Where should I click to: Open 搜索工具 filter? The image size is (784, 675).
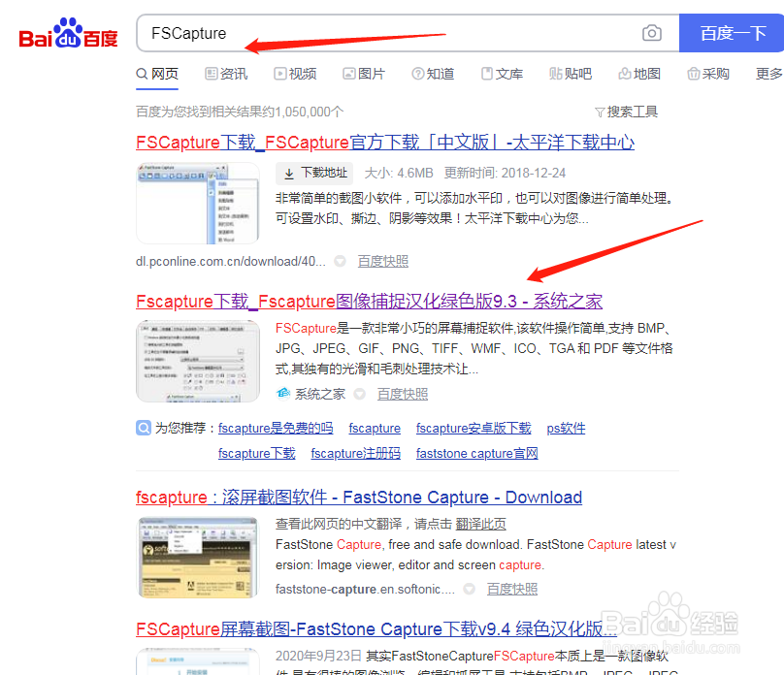click(627, 112)
